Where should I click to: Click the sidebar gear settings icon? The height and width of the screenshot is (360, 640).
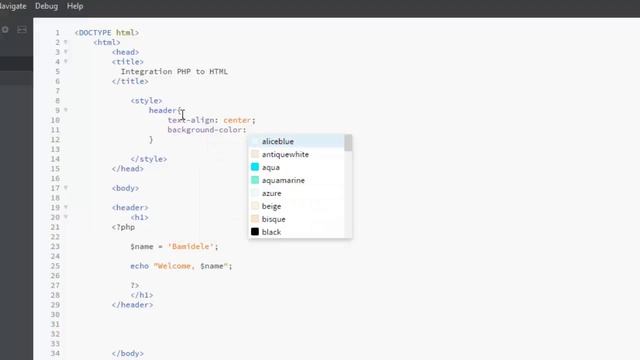click(5, 29)
